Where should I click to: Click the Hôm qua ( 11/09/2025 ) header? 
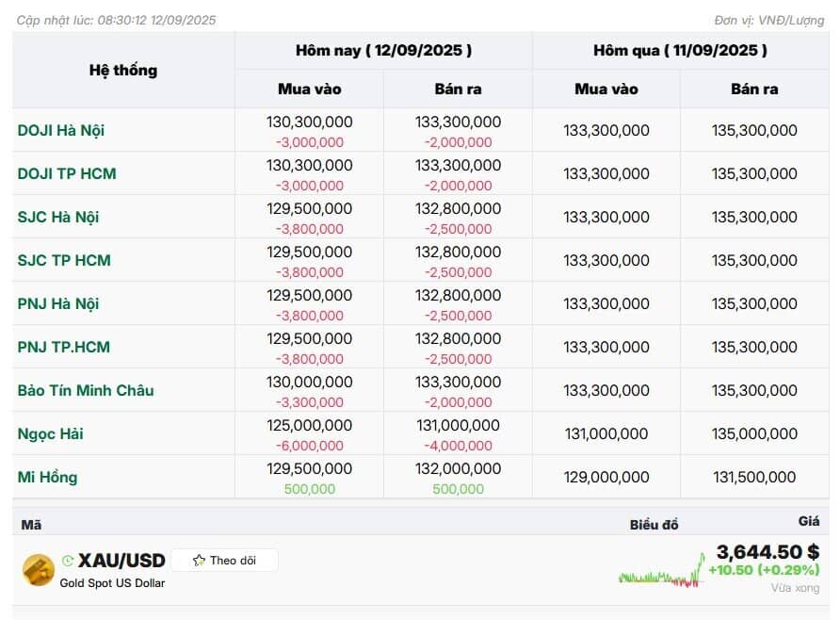(x=680, y=50)
